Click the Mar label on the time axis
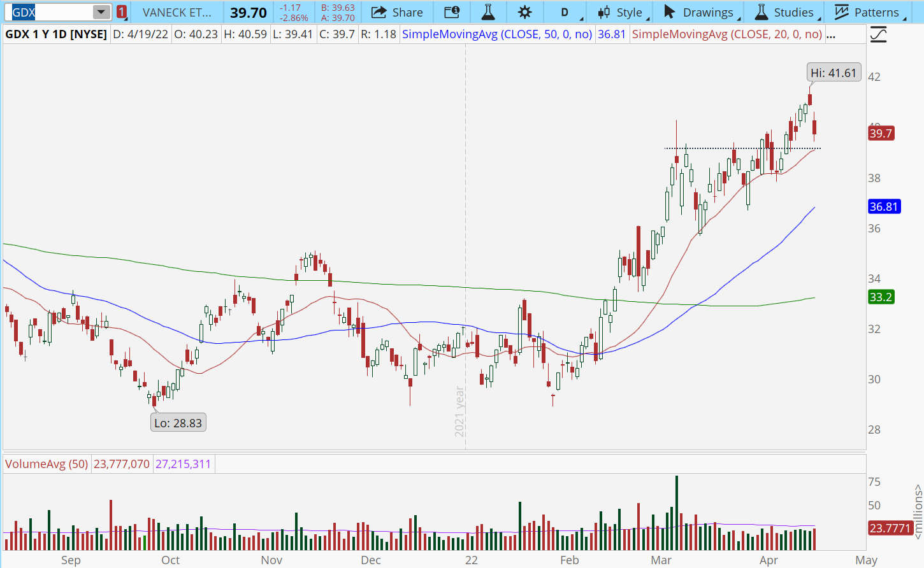Image resolution: width=924 pixels, height=568 pixels. (x=661, y=560)
